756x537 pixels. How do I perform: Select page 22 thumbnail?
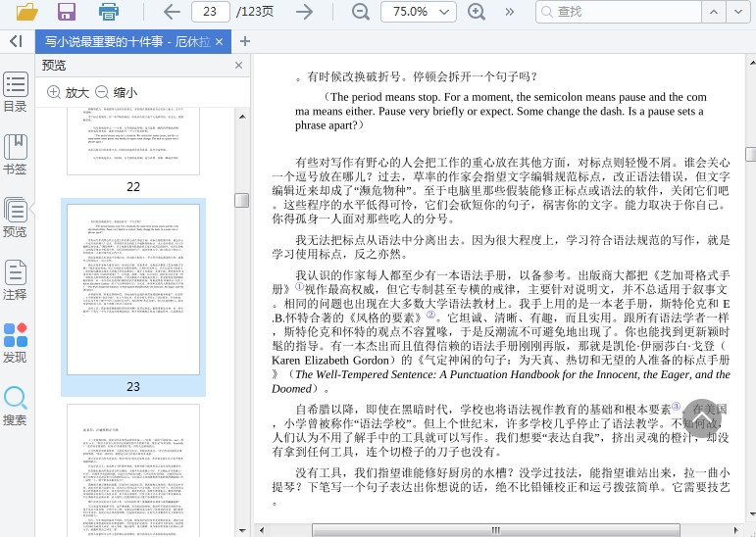133,142
